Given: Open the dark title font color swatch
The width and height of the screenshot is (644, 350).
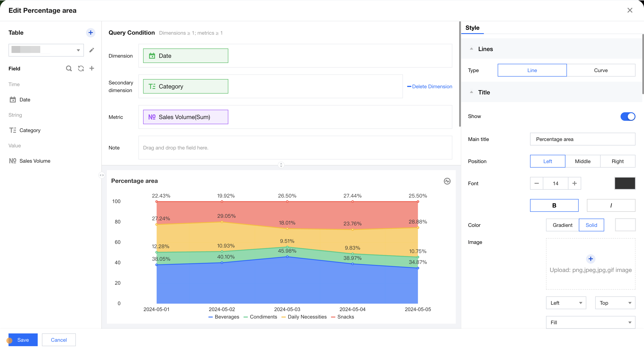Looking at the screenshot, I should [625, 183].
